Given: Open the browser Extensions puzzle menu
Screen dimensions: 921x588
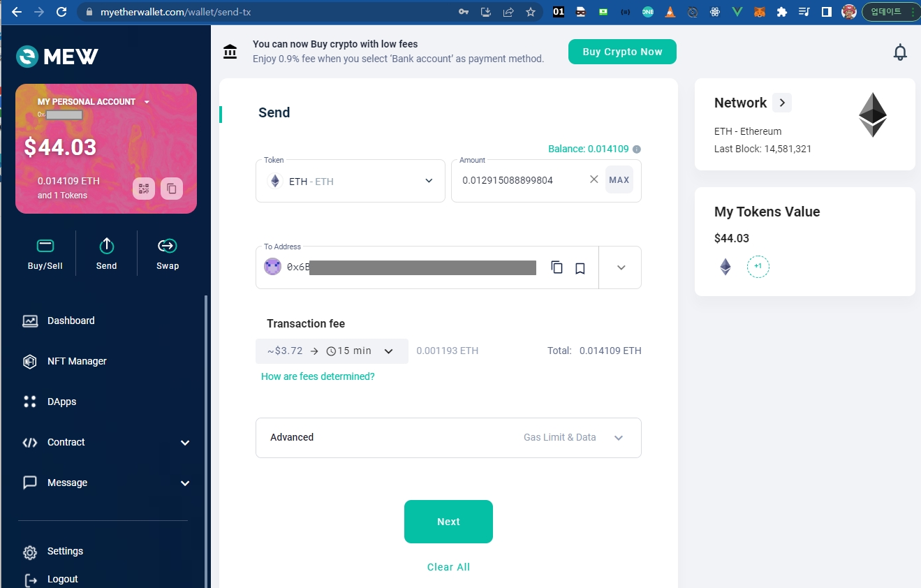Looking at the screenshot, I should (x=781, y=12).
